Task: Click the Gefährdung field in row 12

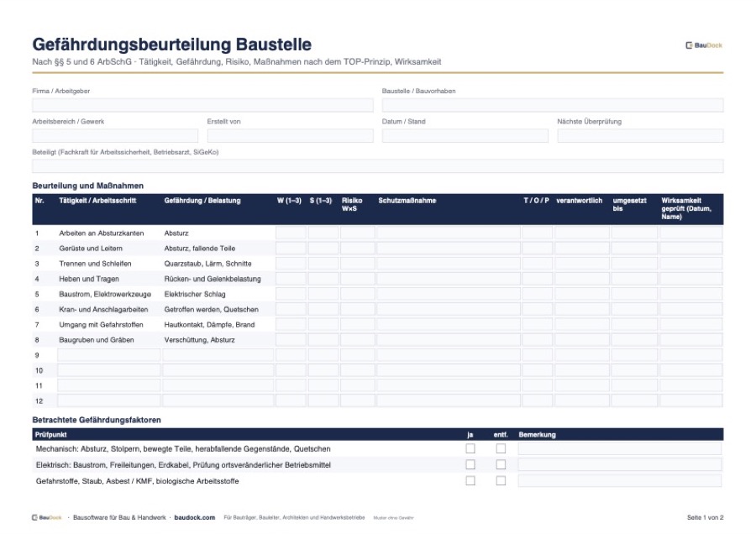Action: coord(218,401)
